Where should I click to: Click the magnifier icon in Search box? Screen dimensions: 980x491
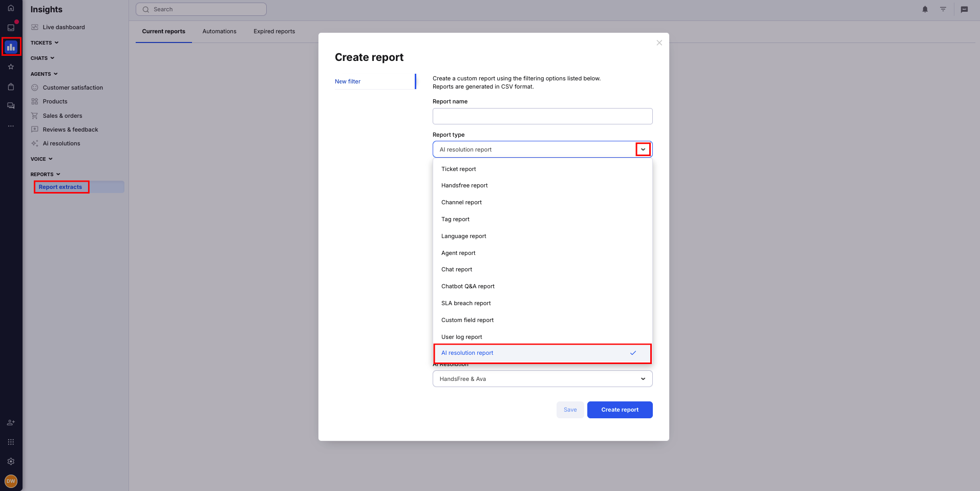click(x=146, y=9)
